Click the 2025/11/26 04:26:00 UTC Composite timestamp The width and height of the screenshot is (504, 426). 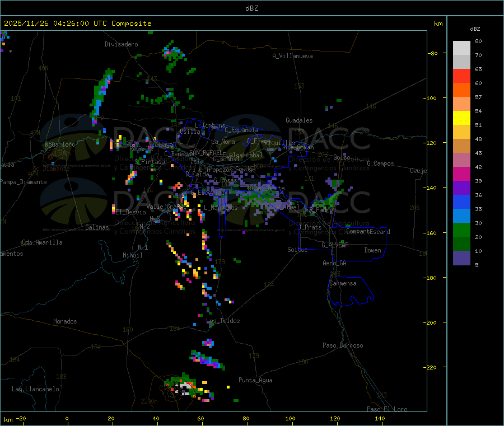pyautogui.click(x=77, y=24)
